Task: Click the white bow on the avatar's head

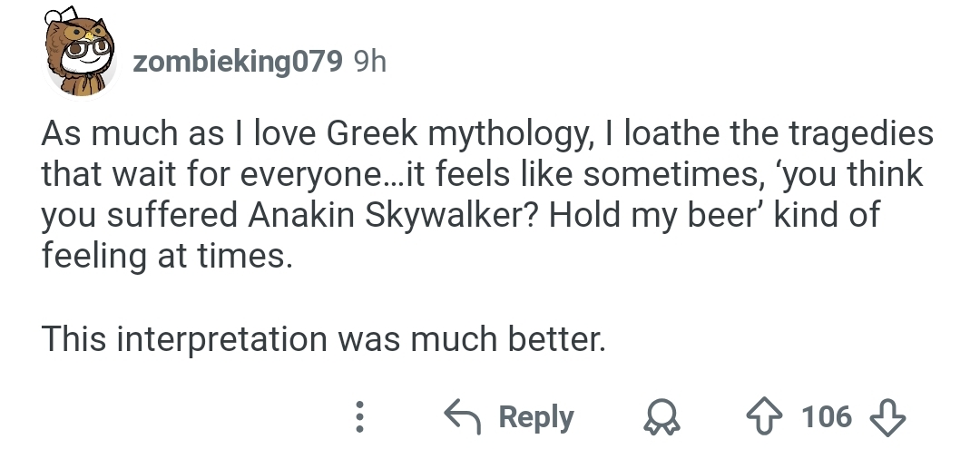Action: pyautogui.click(x=62, y=15)
